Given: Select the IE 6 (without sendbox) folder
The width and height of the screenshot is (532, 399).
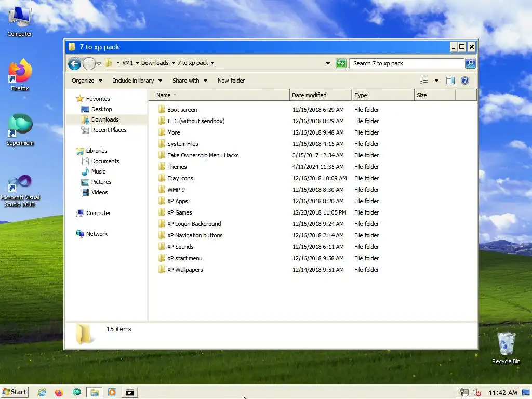Looking at the screenshot, I should (x=196, y=121).
